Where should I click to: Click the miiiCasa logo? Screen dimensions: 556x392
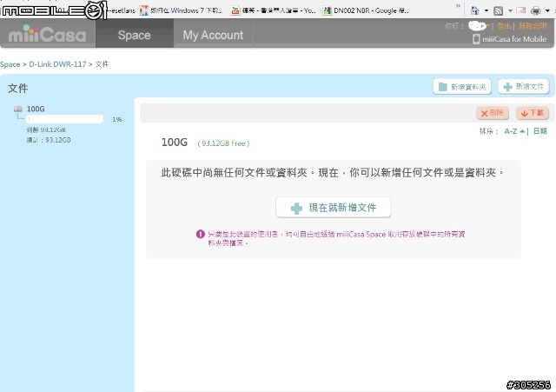47,34
